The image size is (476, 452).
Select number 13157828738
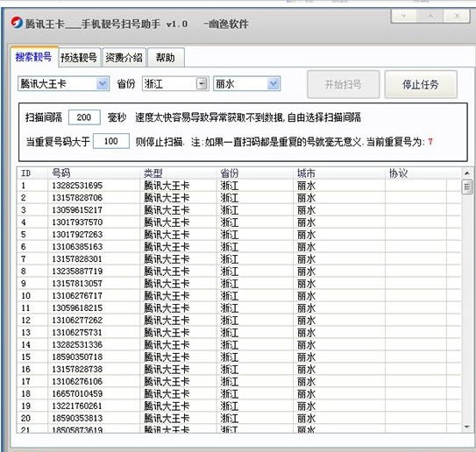77,369
